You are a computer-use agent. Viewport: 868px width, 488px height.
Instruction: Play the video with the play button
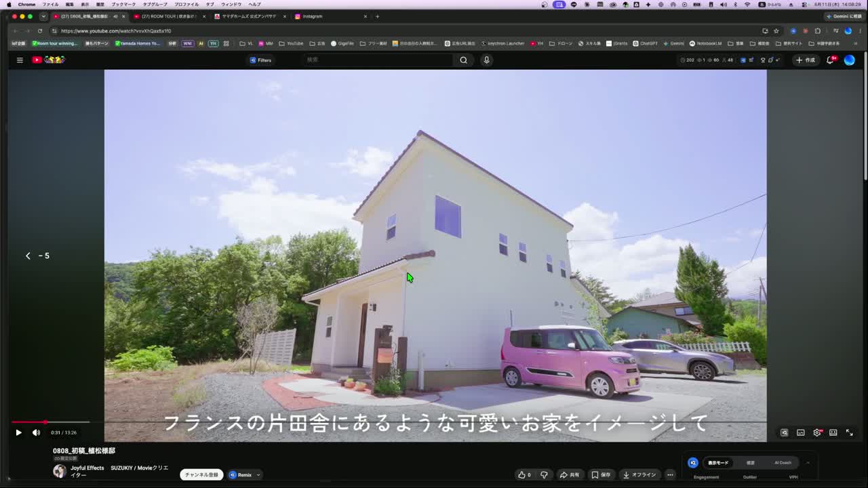coord(18,432)
